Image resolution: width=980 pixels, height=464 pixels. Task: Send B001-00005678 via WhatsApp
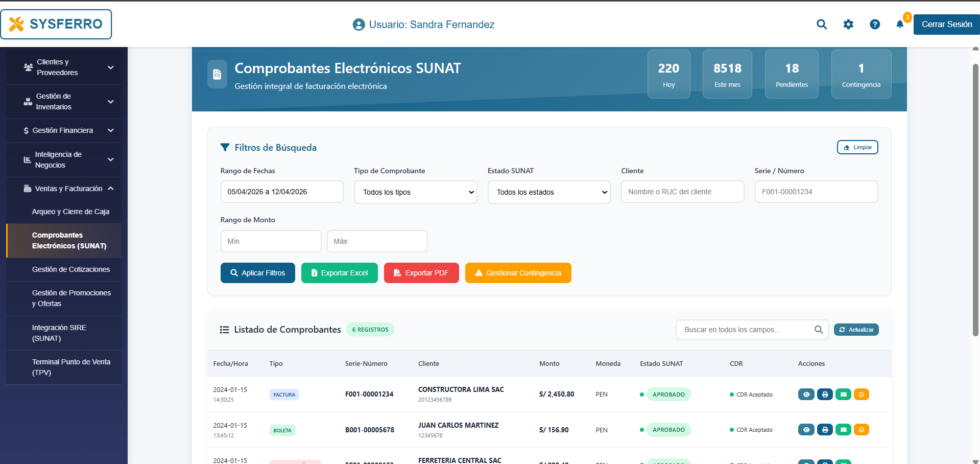coord(862,430)
